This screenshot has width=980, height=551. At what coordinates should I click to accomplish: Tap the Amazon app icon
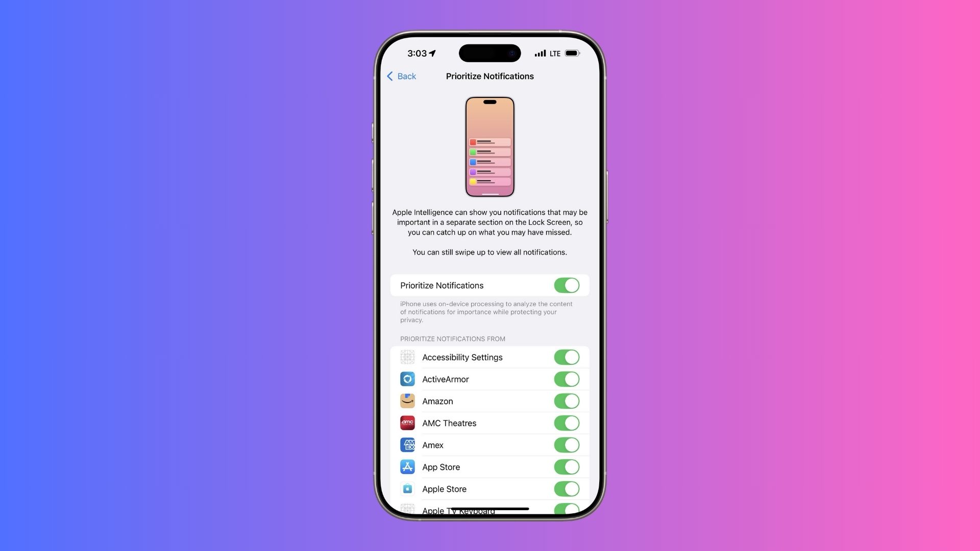[406, 401]
